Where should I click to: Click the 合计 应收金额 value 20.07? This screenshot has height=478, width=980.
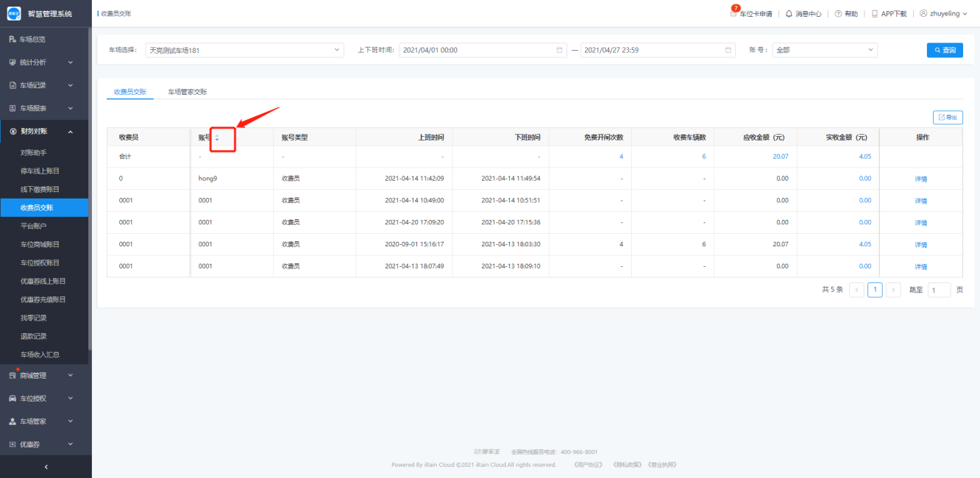coord(781,157)
